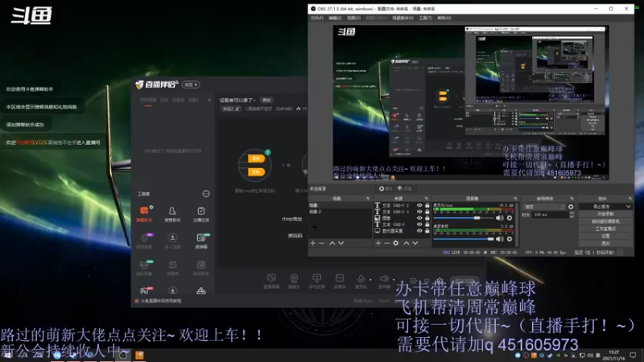Open OBS 编辑(E) menu
Image resolution: width=644 pixels, height=362 pixels.
(x=335, y=18)
